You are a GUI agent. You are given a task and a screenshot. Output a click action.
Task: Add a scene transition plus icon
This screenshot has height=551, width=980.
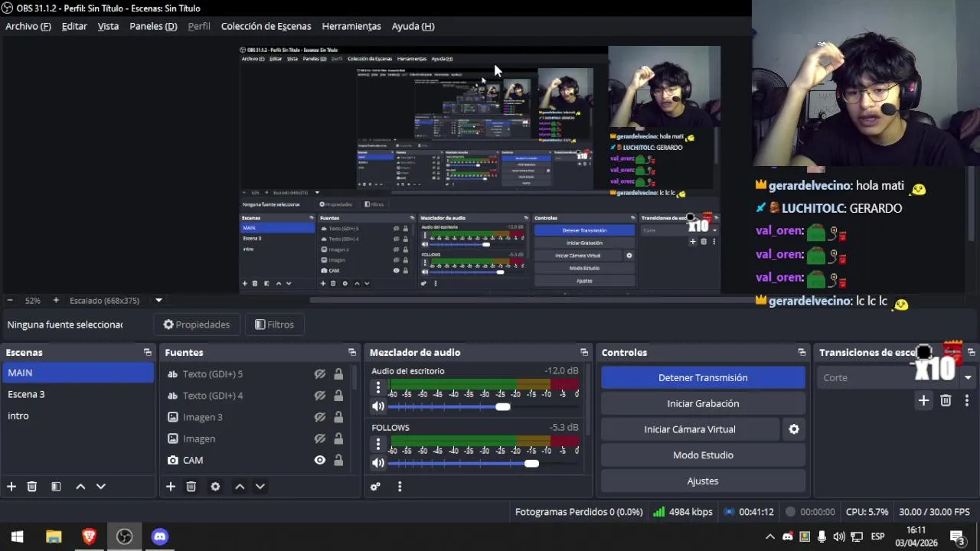[923, 400]
